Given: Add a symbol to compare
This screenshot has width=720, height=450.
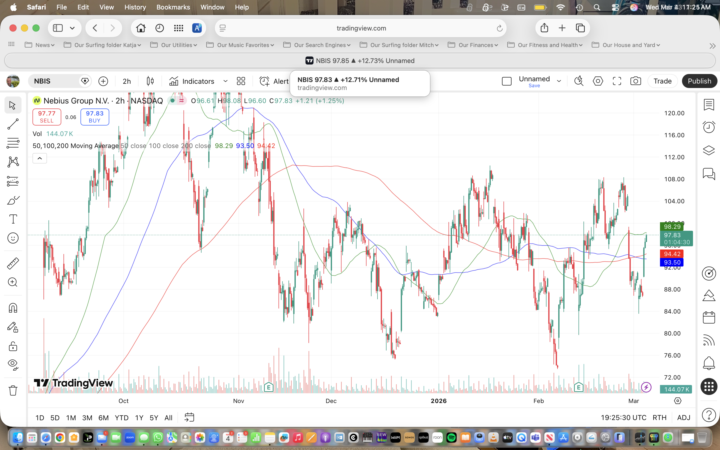Looking at the screenshot, I should coord(103,81).
